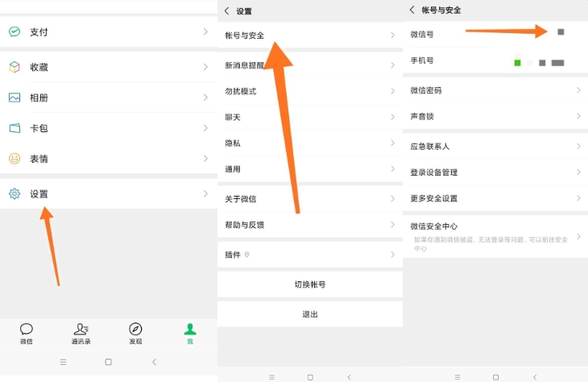The height and width of the screenshot is (382, 588).
Task: Tap the 支付 label text
Action: click(x=39, y=32)
